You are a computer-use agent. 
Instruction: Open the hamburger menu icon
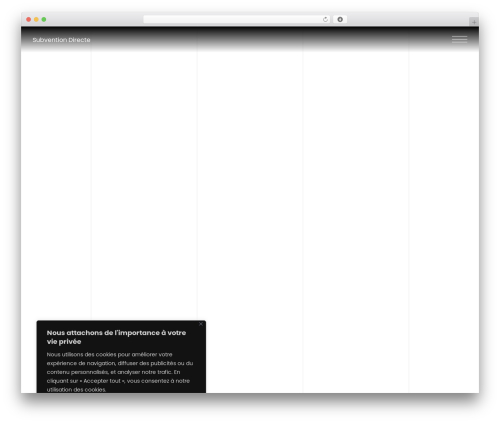[459, 40]
